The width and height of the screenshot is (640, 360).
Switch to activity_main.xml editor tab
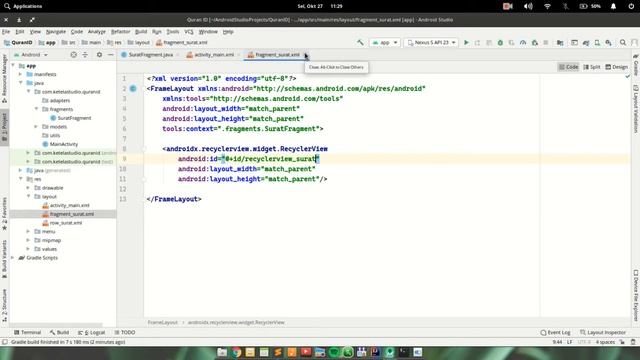[214, 55]
